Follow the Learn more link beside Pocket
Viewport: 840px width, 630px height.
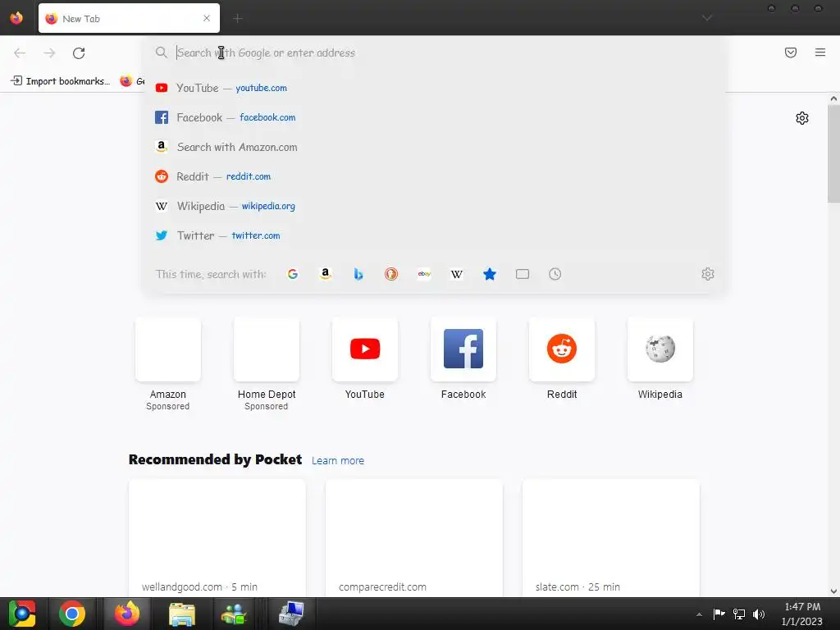[x=337, y=461]
